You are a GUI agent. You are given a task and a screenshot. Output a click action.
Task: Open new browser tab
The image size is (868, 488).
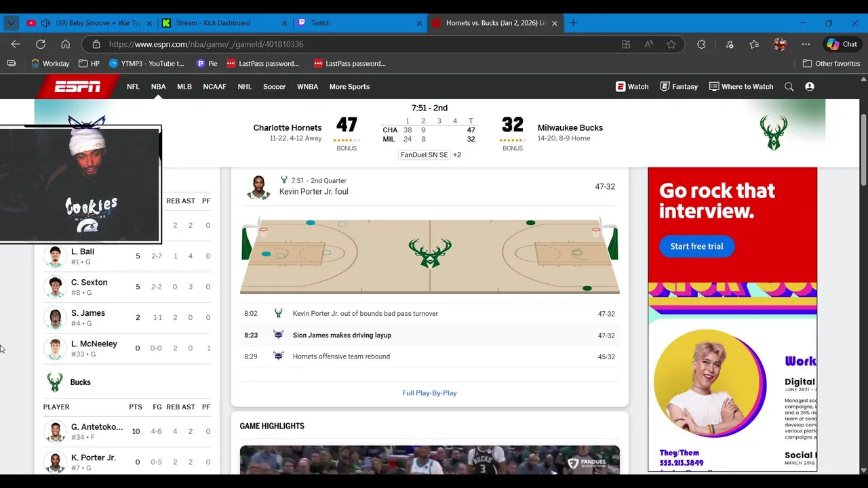coord(574,23)
